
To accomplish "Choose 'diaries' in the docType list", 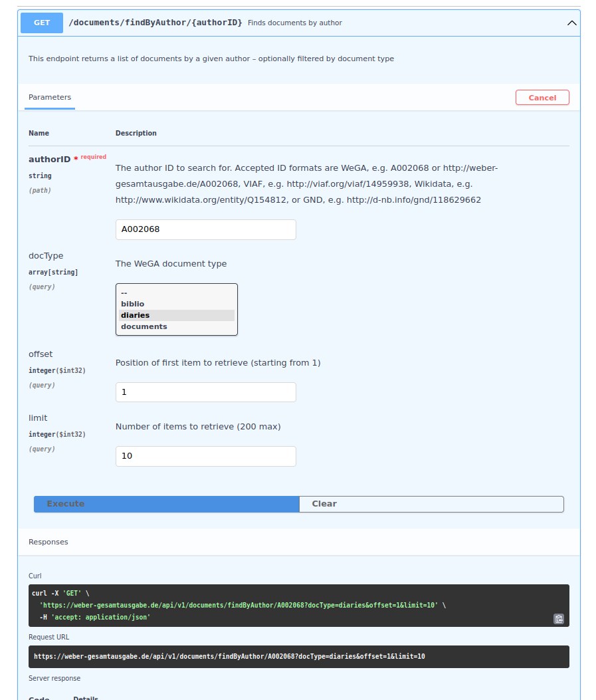I will click(x=177, y=315).
